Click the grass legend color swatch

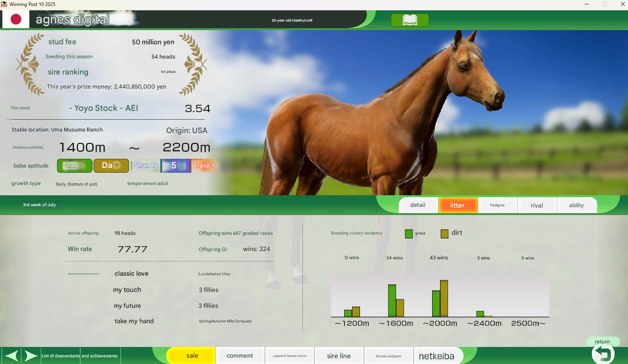(x=409, y=234)
